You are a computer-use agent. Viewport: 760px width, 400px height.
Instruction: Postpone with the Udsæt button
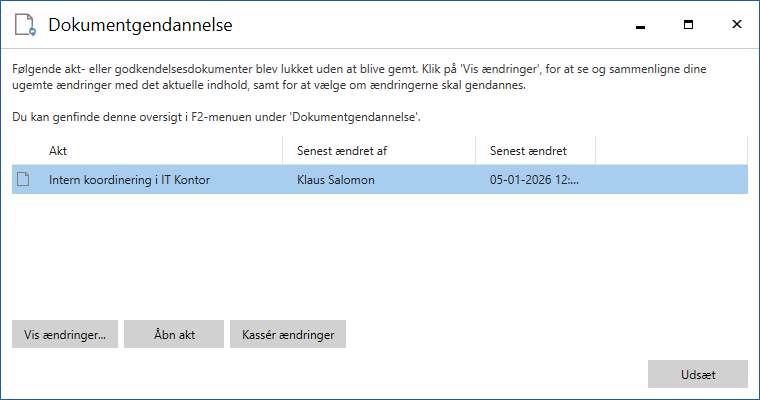click(698, 374)
